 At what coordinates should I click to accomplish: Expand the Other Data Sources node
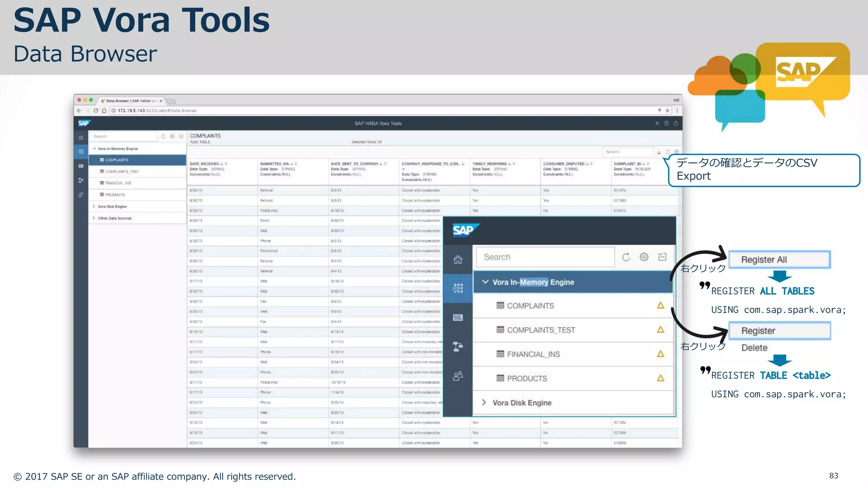(x=94, y=218)
